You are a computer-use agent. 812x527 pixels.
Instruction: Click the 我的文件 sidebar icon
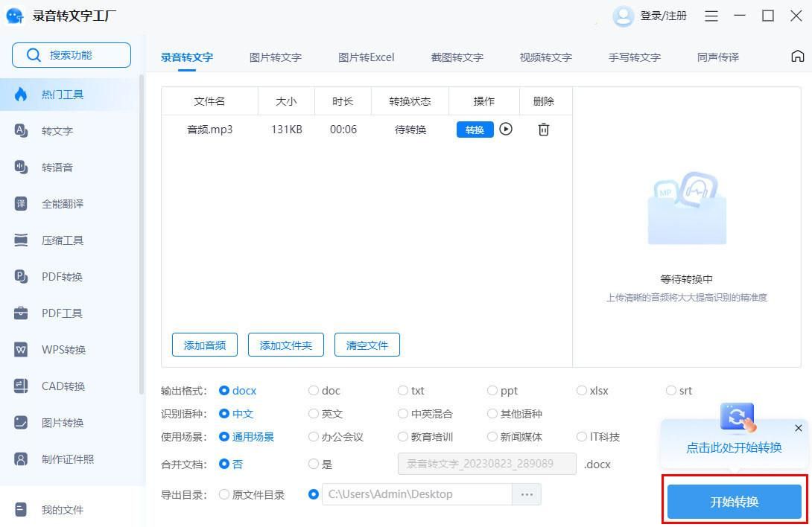[x=21, y=509]
